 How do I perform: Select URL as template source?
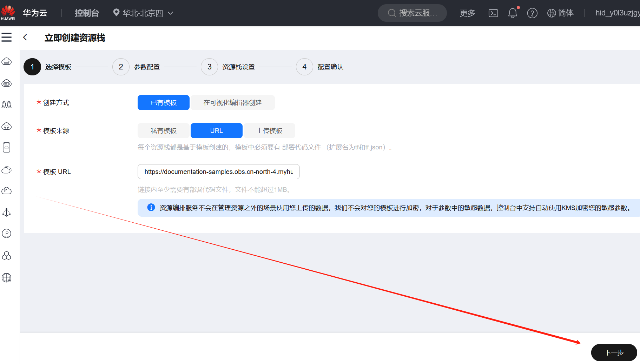pyautogui.click(x=217, y=130)
